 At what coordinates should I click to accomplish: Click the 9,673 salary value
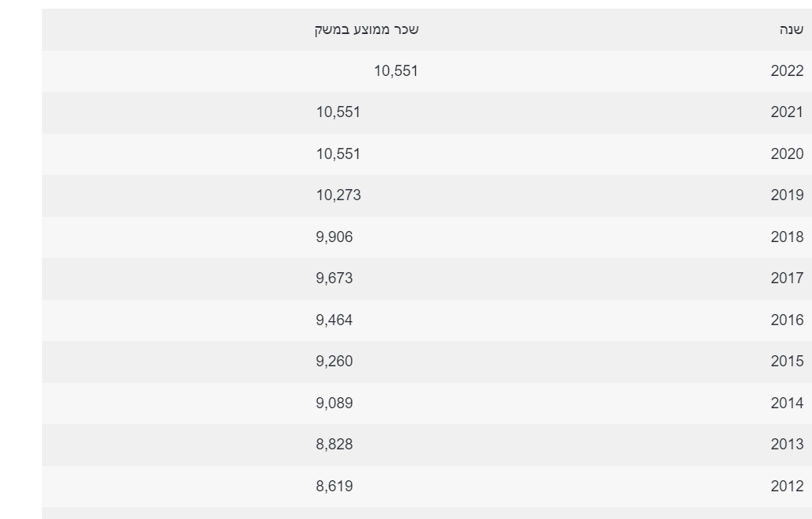pyautogui.click(x=334, y=278)
